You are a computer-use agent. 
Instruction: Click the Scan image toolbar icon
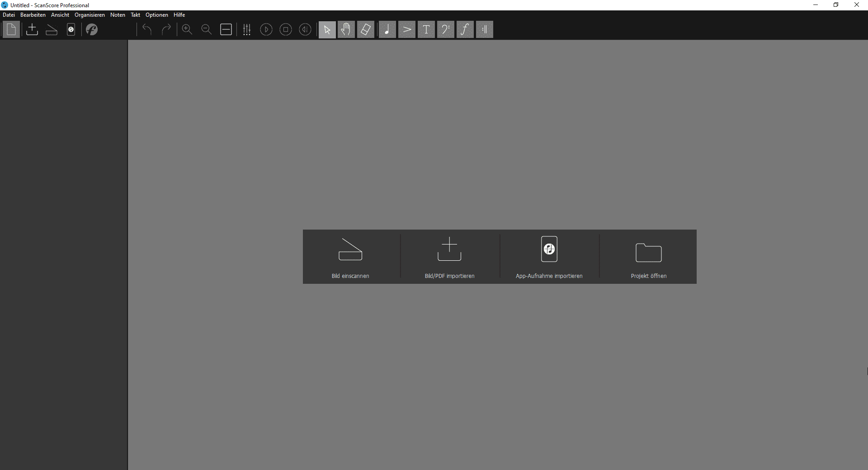coord(52,30)
